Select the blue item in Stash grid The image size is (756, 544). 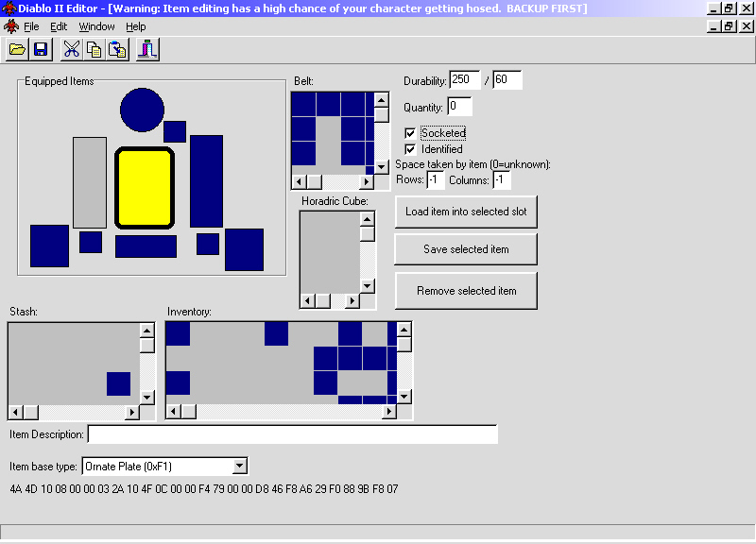point(119,383)
